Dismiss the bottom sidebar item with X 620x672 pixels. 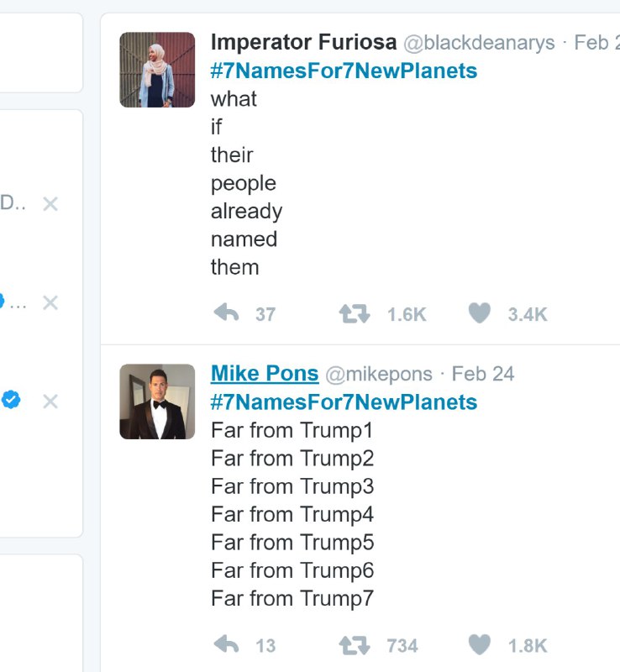(50, 402)
